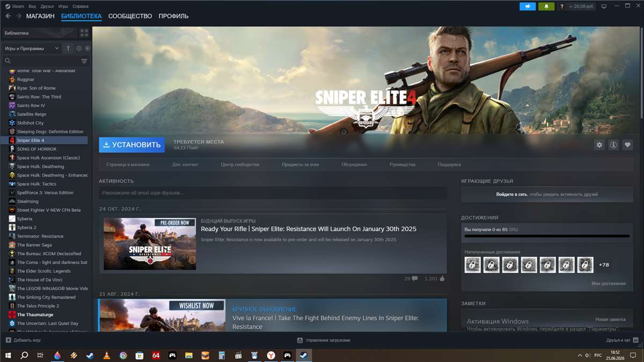Open the last locked achievement icon before +78

coord(585,264)
